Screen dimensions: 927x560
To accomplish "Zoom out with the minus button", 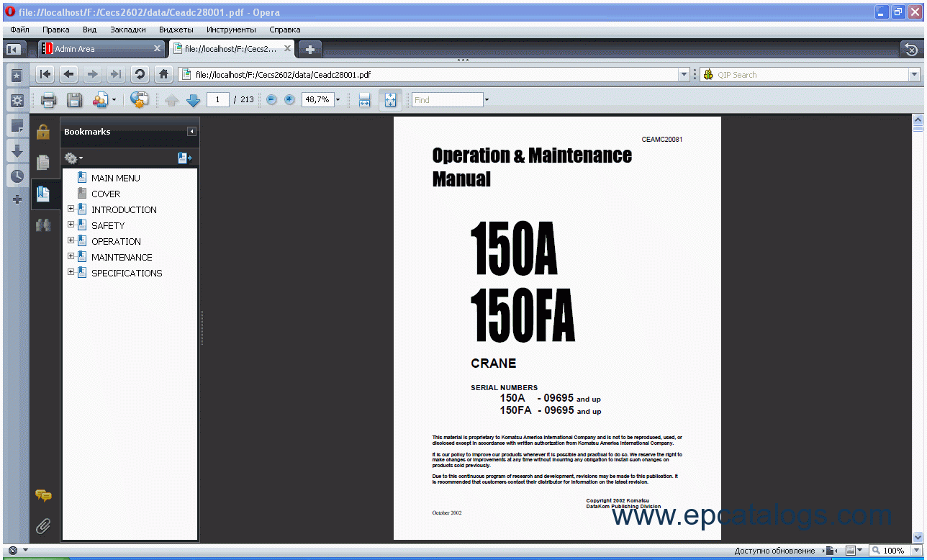I will (271, 100).
